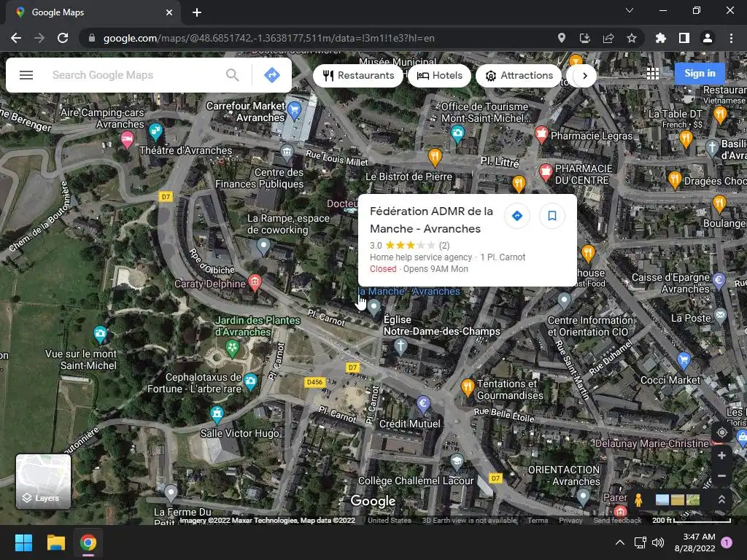The image size is (747, 560).
Task: Click the search magnifier icon
Action: pos(233,75)
